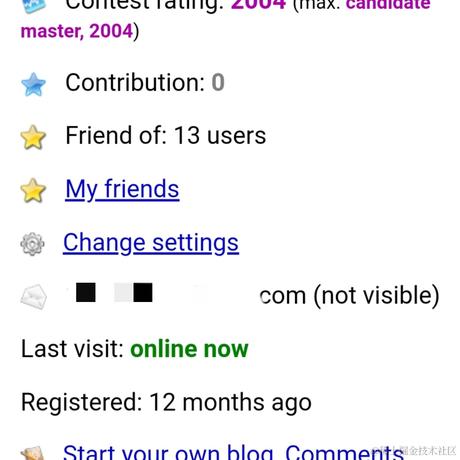Click the envelope email icon
460x460 pixels.
33,296
